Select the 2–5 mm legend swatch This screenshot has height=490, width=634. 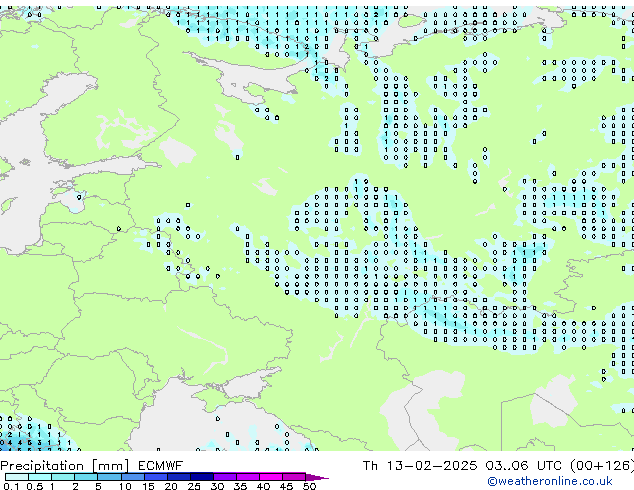[86, 477]
